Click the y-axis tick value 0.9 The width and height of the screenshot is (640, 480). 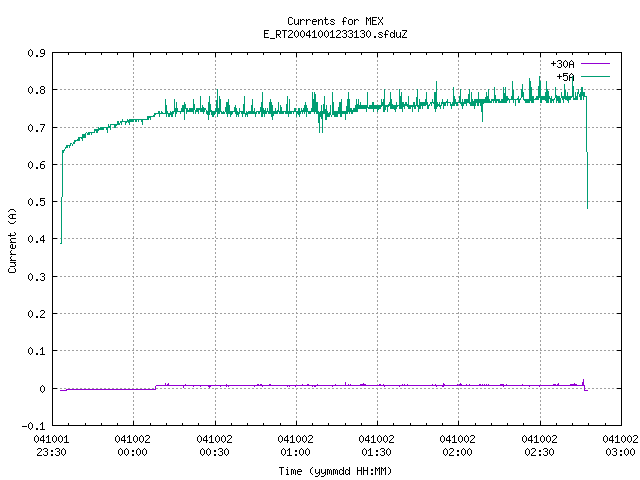36,53
